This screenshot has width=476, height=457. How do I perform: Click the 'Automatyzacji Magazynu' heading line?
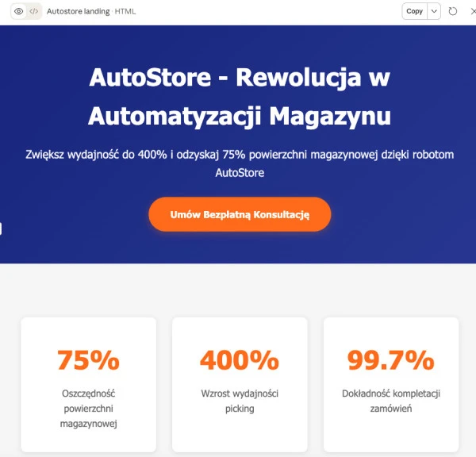(240, 116)
